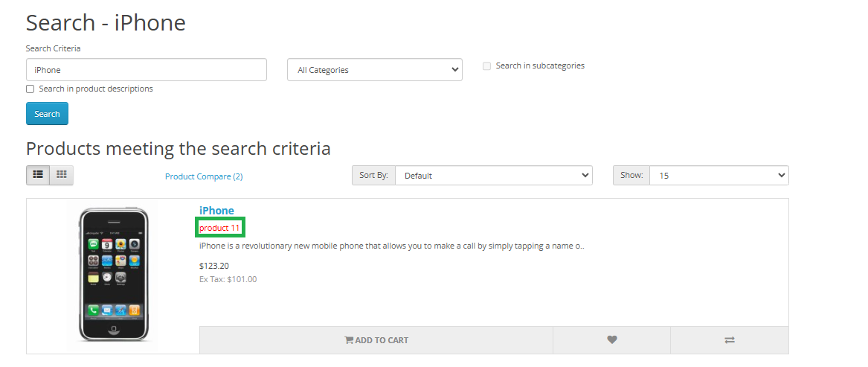Click the $123.20 price text
868x367 pixels.
pyautogui.click(x=213, y=266)
